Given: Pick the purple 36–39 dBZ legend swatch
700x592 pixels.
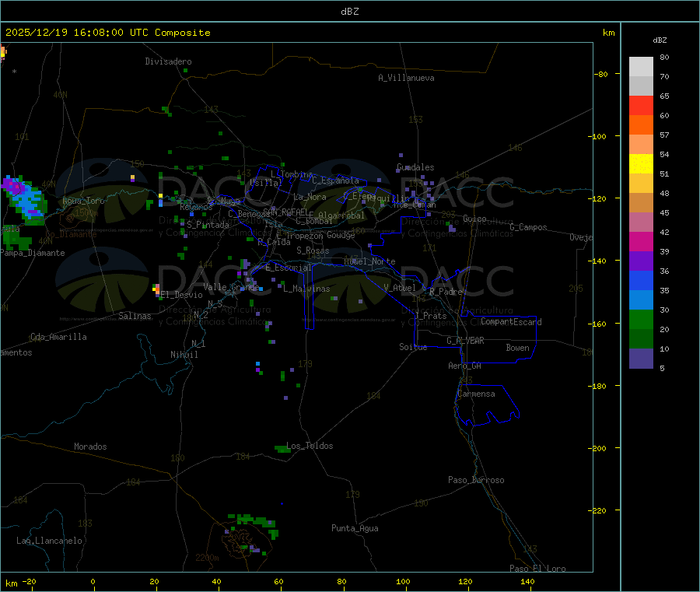Looking at the screenshot, I should click(x=641, y=261).
